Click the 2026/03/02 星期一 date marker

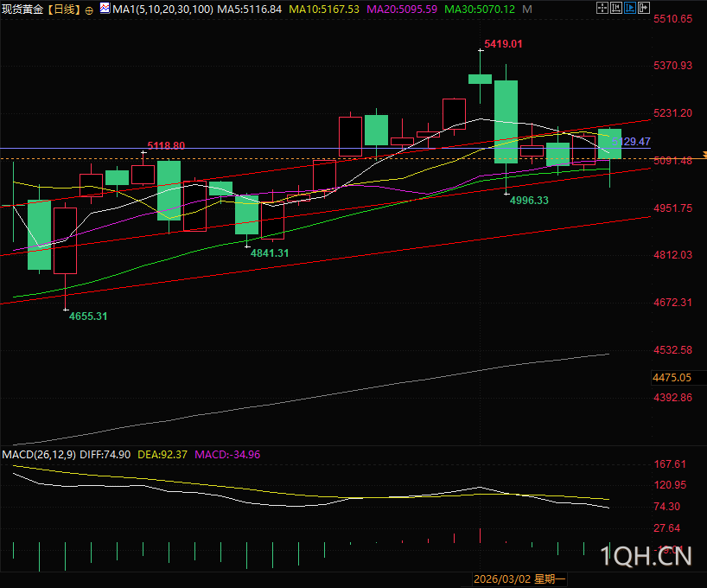click(519, 579)
